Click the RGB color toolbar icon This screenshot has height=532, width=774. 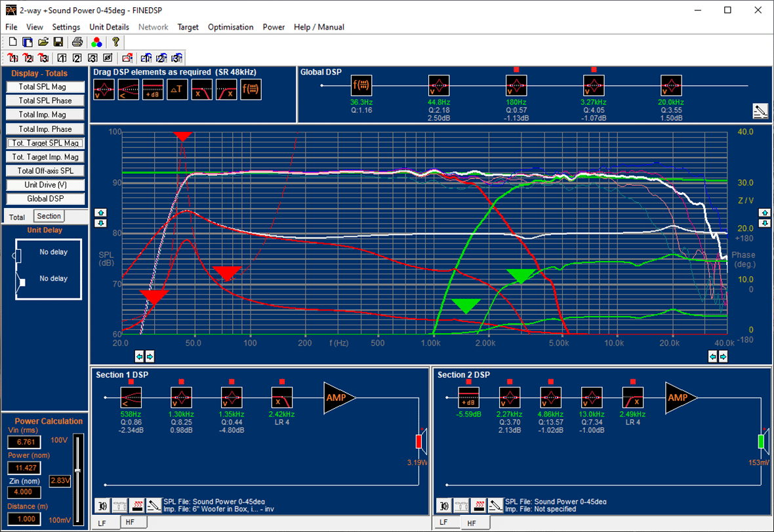coord(97,41)
